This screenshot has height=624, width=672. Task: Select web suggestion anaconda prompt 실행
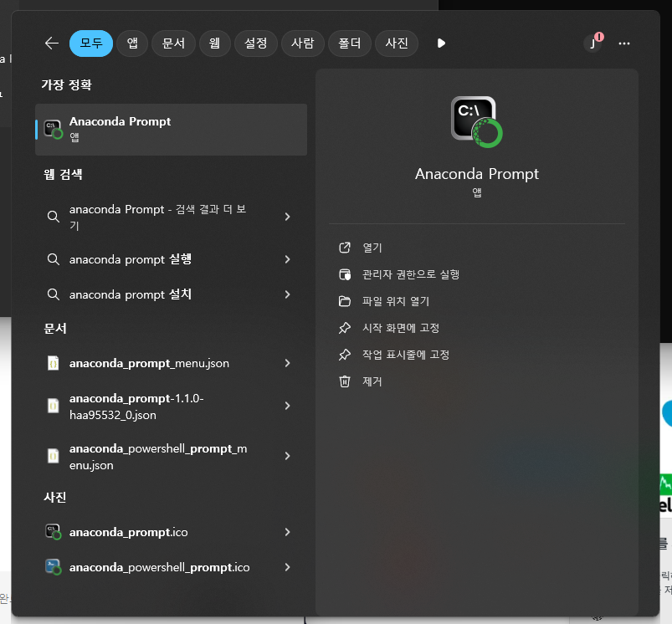(131, 259)
